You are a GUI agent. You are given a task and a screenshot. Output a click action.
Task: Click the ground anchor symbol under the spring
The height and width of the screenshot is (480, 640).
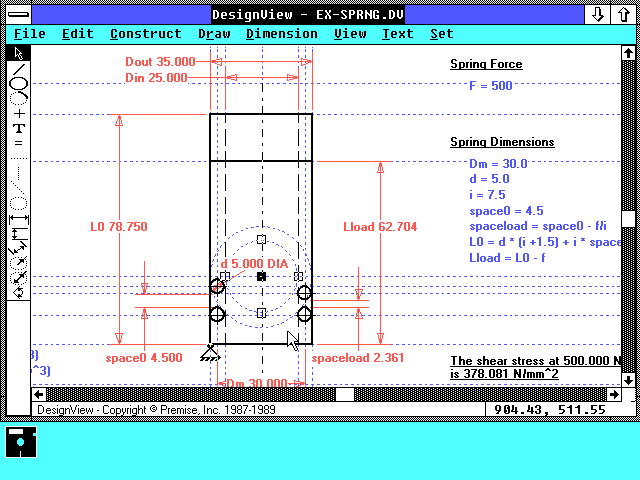210,353
